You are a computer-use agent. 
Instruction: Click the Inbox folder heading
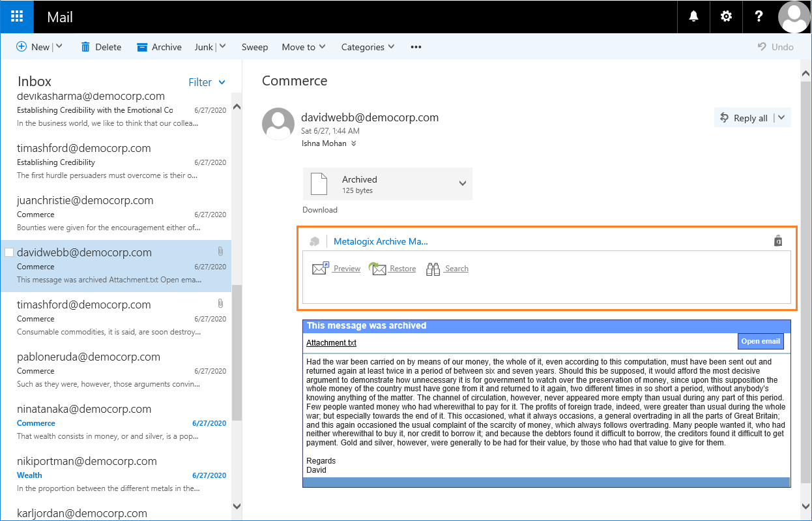coord(35,82)
